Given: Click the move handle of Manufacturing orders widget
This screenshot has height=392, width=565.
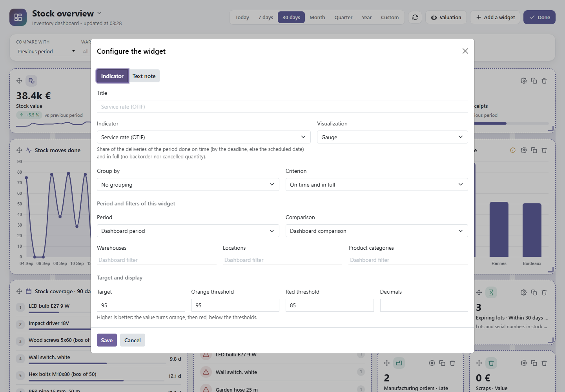Looking at the screenshot, I should (387, 363).
